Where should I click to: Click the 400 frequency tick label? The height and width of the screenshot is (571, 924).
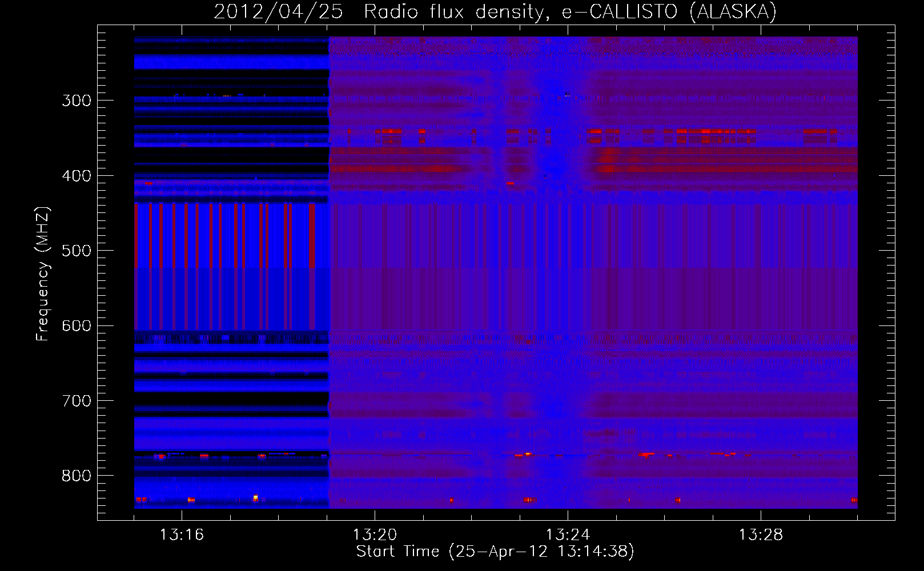(x=77, y=176)
